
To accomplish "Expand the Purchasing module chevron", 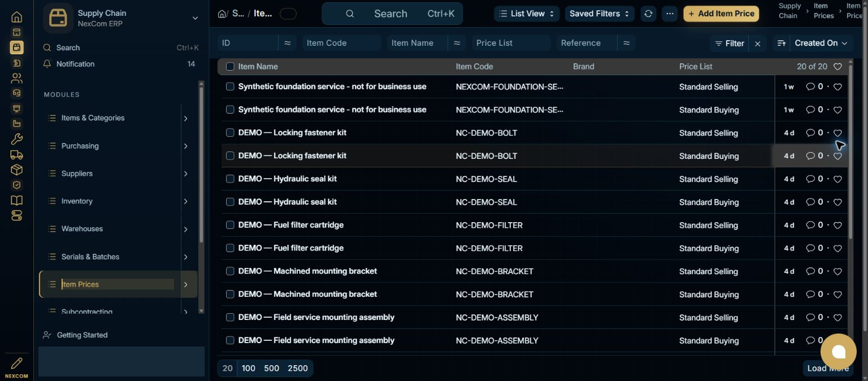I will [x=185, y=146].
